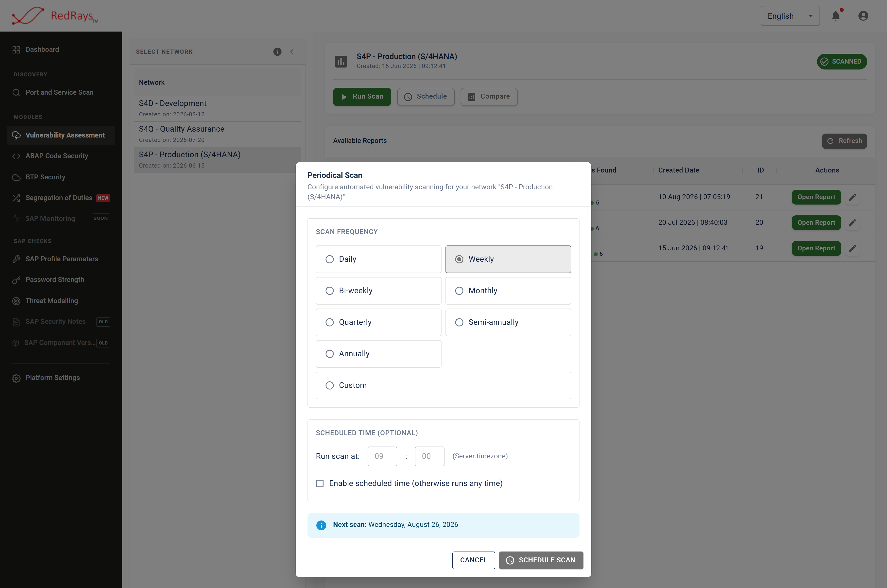Click the Schedule button
887x588 pixels.
(426, 97)
